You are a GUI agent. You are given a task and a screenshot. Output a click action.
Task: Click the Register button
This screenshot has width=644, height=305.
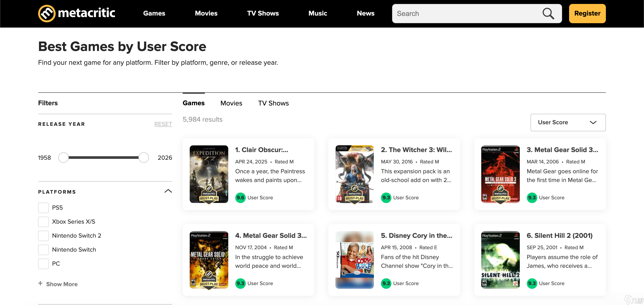[x=587, y=13]
